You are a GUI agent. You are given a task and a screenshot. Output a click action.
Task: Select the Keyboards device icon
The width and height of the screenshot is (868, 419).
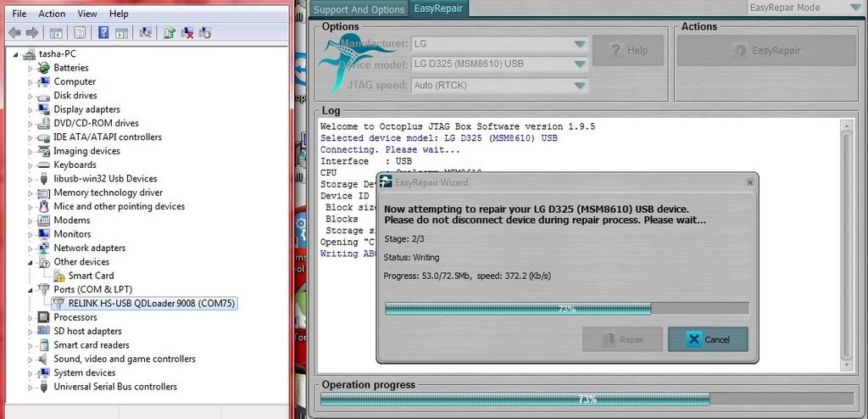click(44, 165)
